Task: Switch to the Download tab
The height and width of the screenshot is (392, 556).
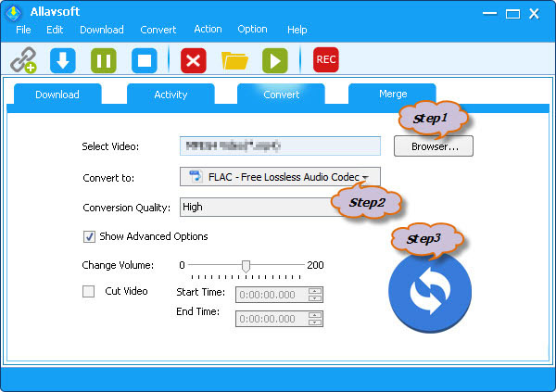Action: [57, 95]
